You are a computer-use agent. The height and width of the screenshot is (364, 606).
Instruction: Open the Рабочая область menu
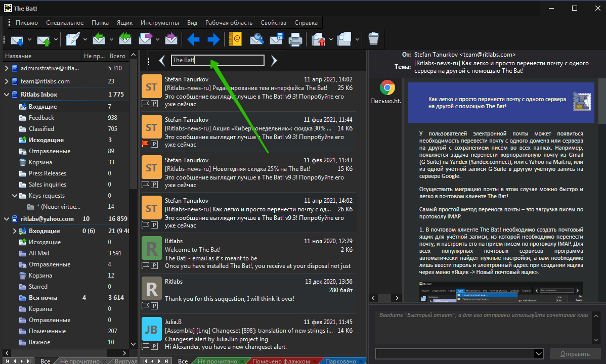click(x=229, y=23)
